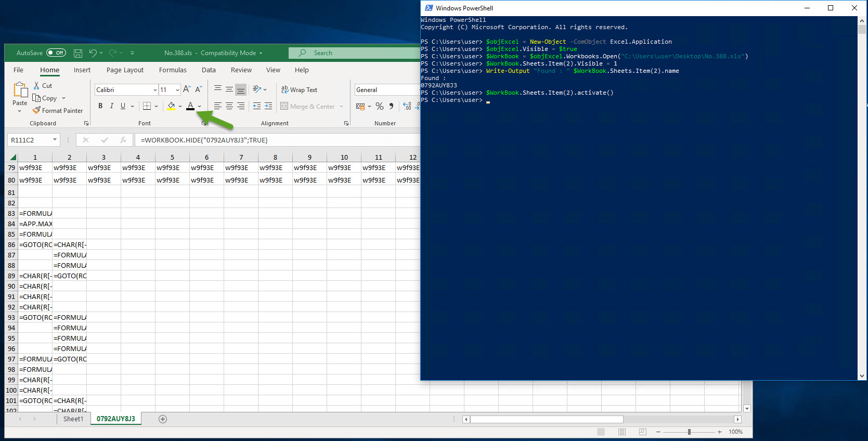Image resolution: width=868 pixels, height=441 pixels.
Task: Click the Increase Decimal icon
Action: 407,106
